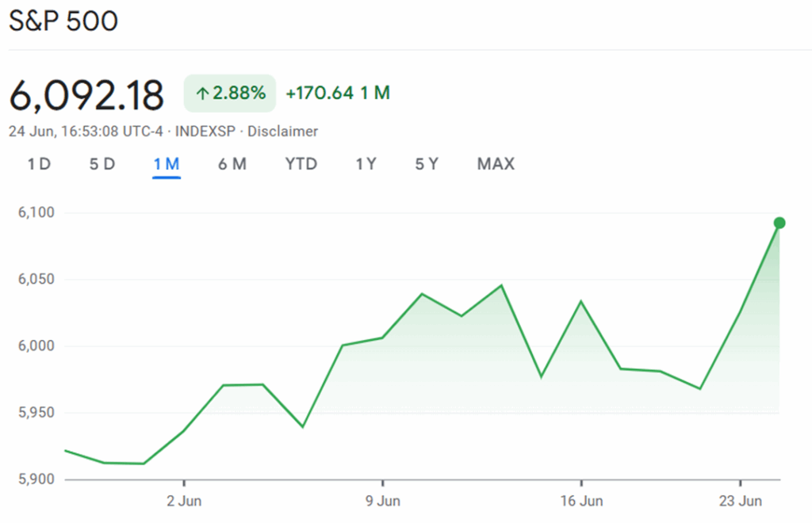Click the 24 Jun, 16:53:08 UTC-4 timestamp

[86, 132]
